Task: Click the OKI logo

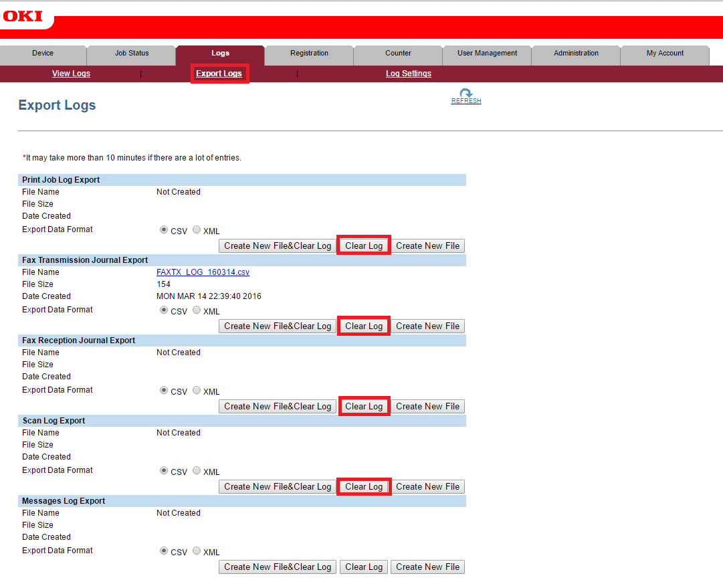Action: [23, 16]
